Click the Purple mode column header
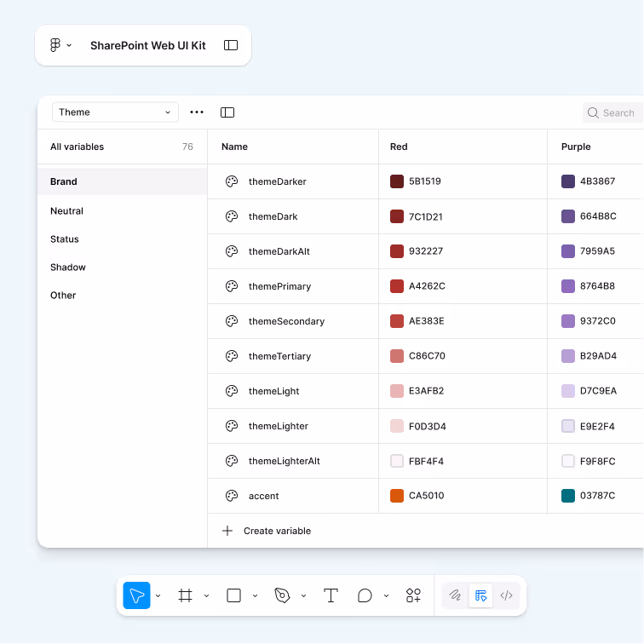644x644 pixels. (576, 147)
